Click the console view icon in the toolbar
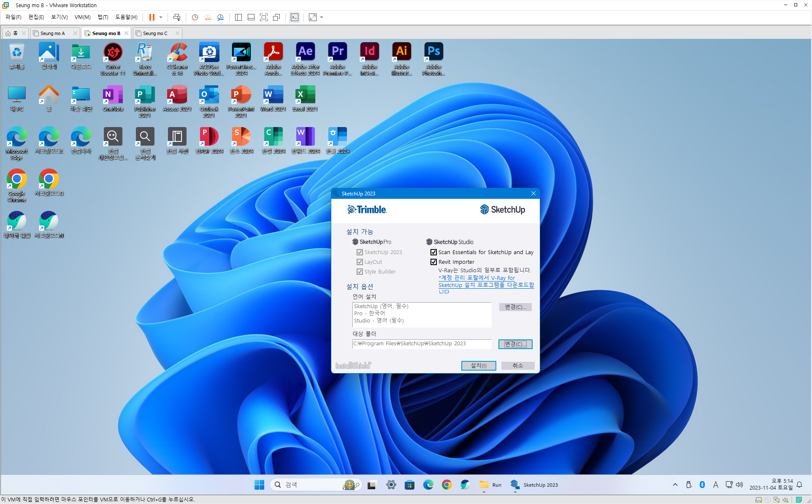This screenshot has height=504, width=812. pos(295,17)
